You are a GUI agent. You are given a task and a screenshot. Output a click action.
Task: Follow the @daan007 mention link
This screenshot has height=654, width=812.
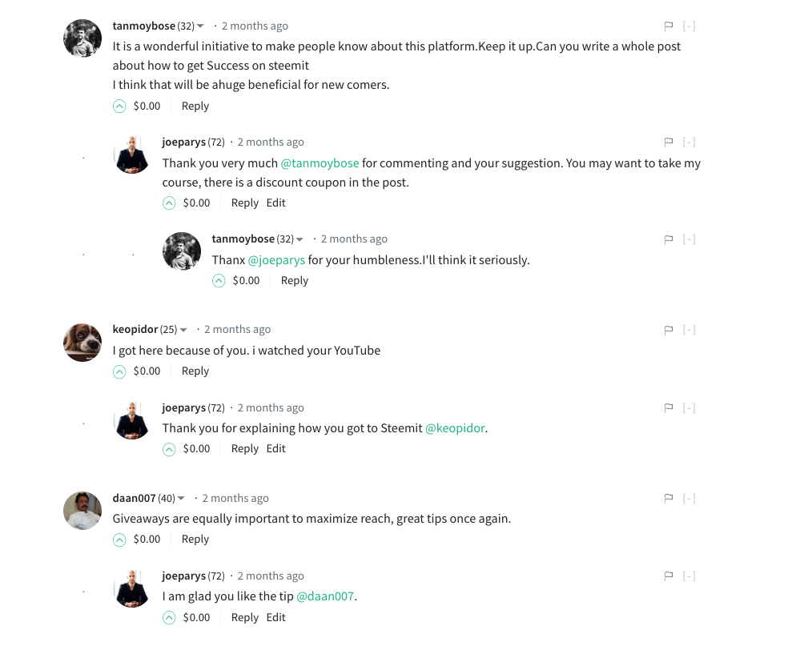(325, 597)
